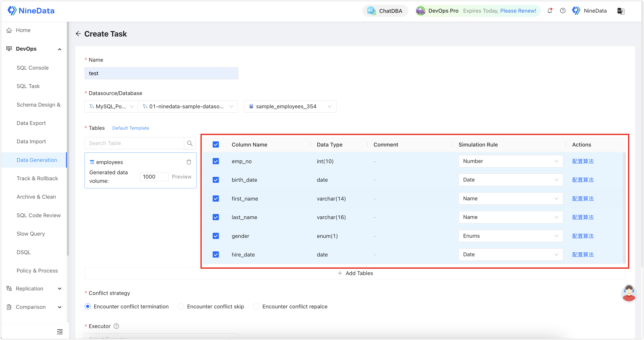Image resolution: width=644 pixels, height=340 pixels.
Task: Open emp_no Simulation Rule Number dropdown
Action: pos(511,161)
